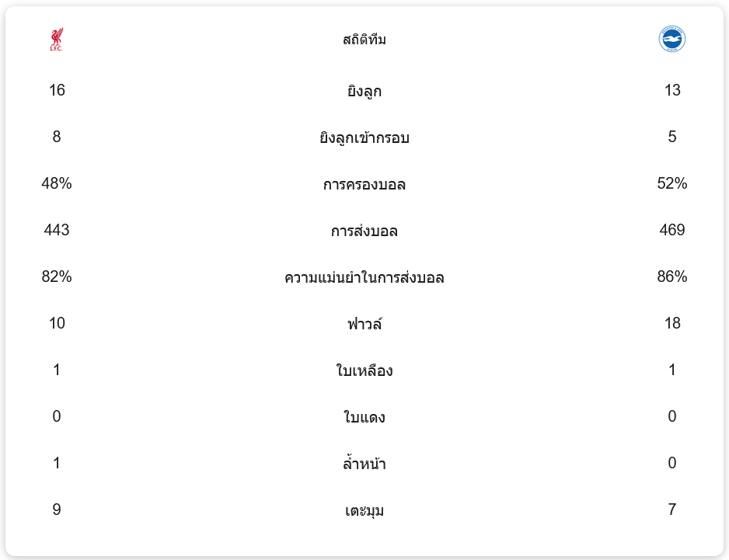Open the การส่งบอล passes label
729x560 pixels.
(x=364, y=231)
